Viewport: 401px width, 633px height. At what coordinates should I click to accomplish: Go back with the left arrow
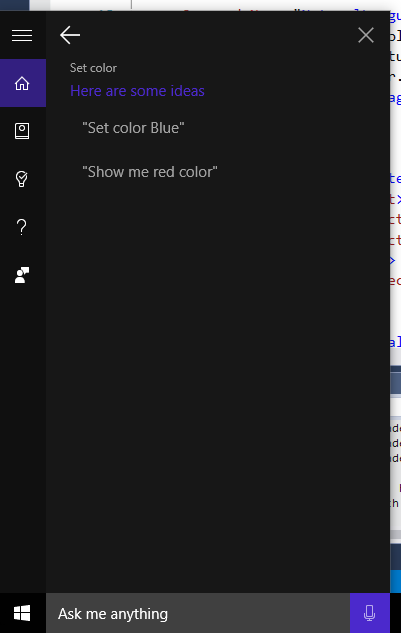[x=70, y=35]
